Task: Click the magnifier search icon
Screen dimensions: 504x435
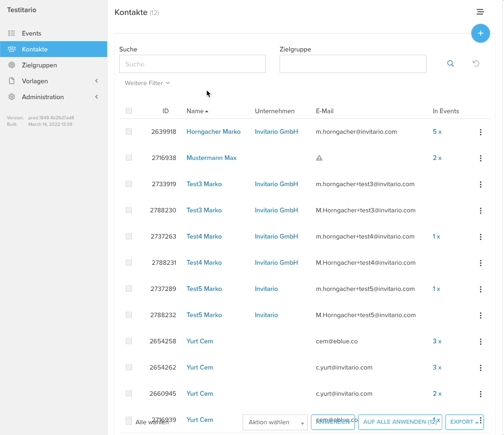Action: pyautogui.click(x=450, y=64)
